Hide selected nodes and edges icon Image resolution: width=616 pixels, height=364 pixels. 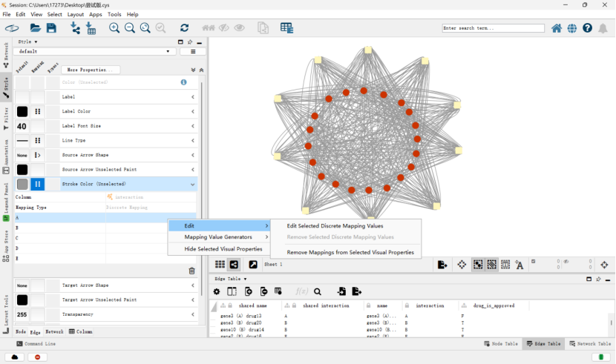click(224, 28)
